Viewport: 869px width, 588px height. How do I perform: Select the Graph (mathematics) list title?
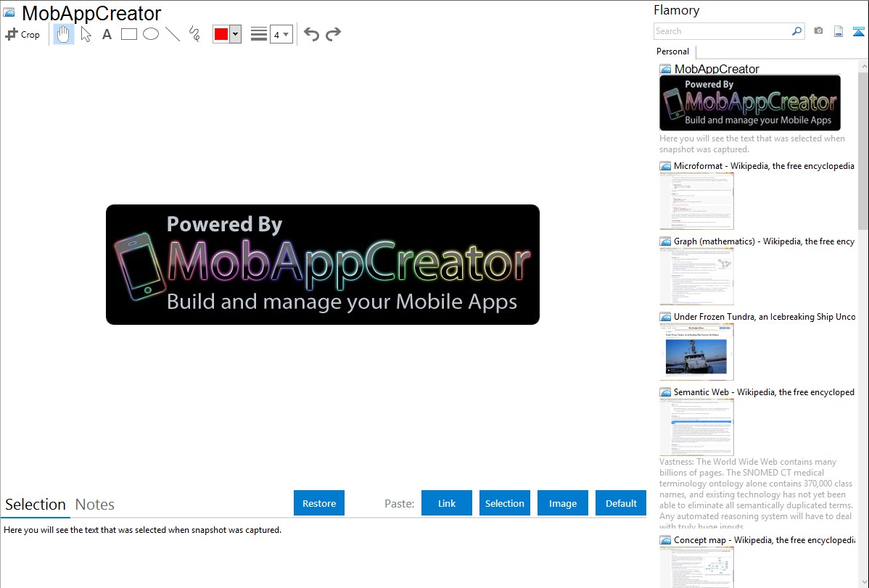765,241
